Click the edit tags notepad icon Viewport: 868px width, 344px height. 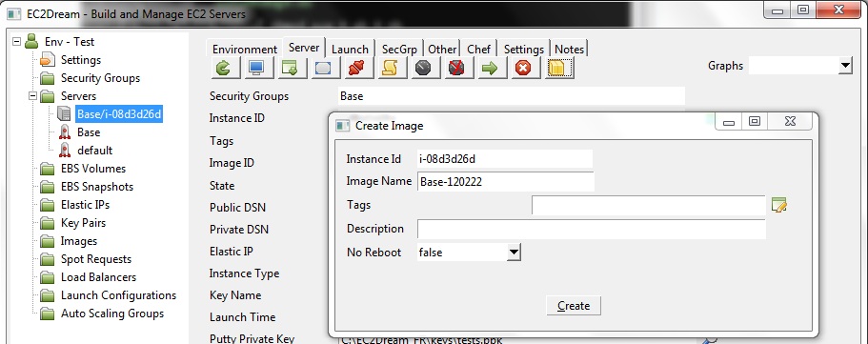click(x=778, y=205)
